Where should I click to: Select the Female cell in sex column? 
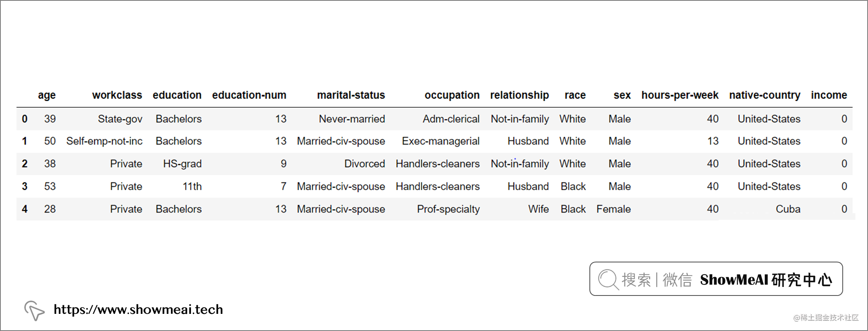click(613, 209)
